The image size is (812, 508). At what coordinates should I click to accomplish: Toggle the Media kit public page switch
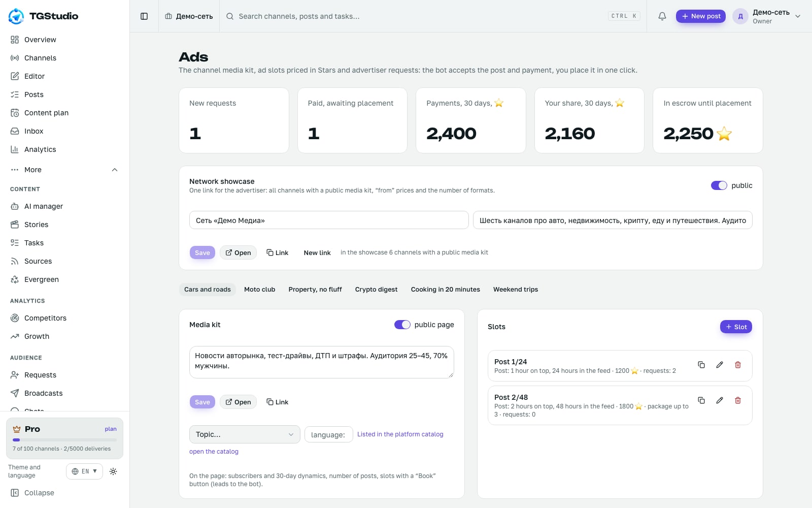click(402, 325)
